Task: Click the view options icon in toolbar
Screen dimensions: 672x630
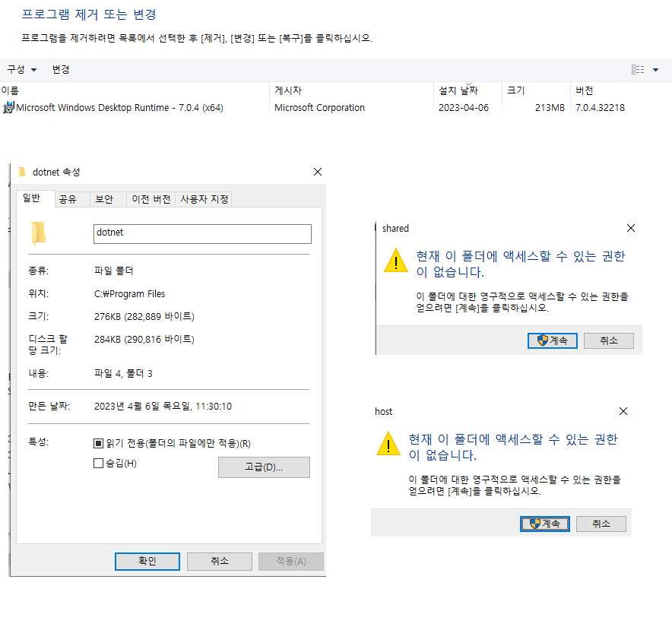Action: pyautogui.click(x=638, y=69)
